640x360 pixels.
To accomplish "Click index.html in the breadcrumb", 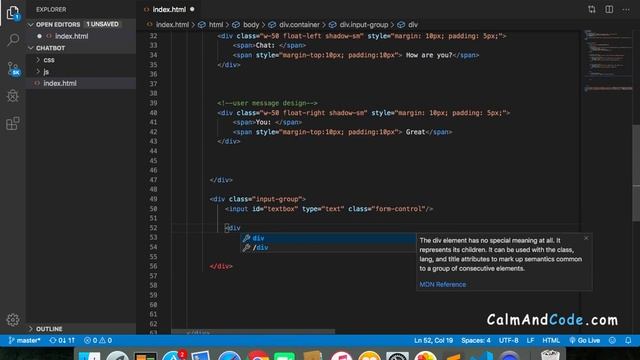I will 172,25.
